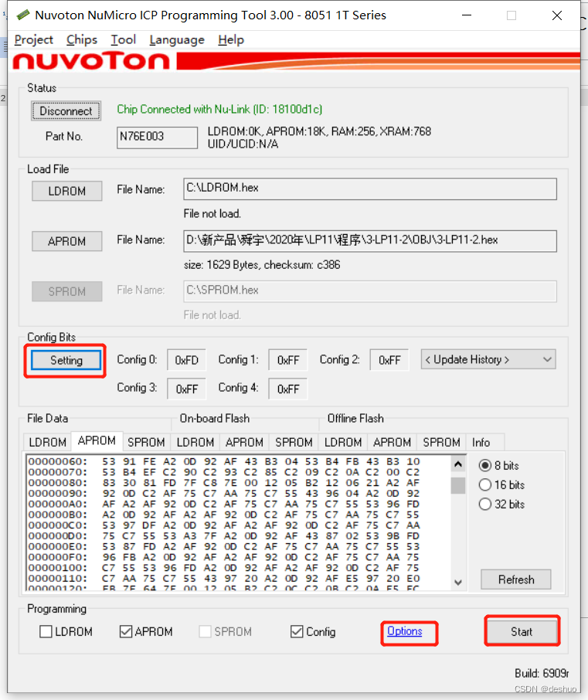The image size is (588, 700).
Task: Click hex view scroll down arrow
Action: 458,582
